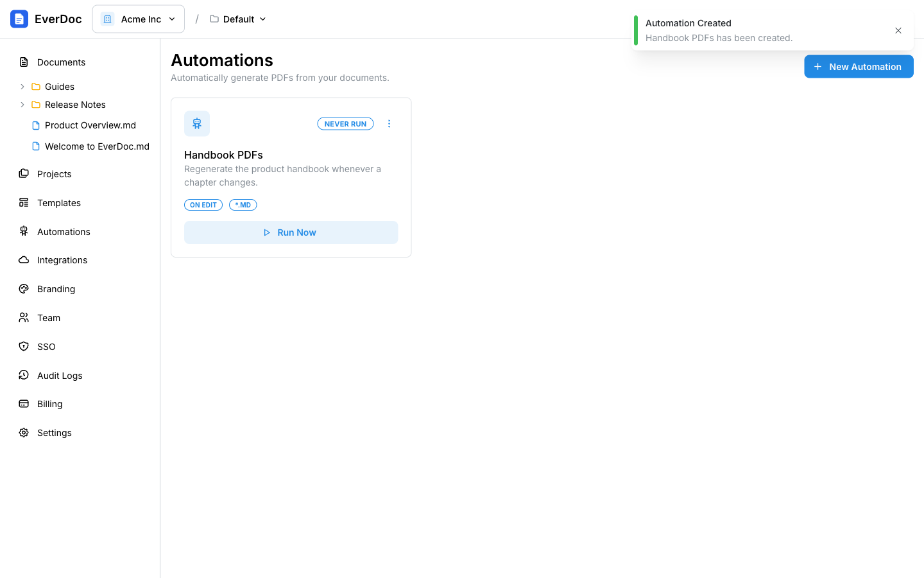Expand the Guides folder chevron

click(22, 87)
